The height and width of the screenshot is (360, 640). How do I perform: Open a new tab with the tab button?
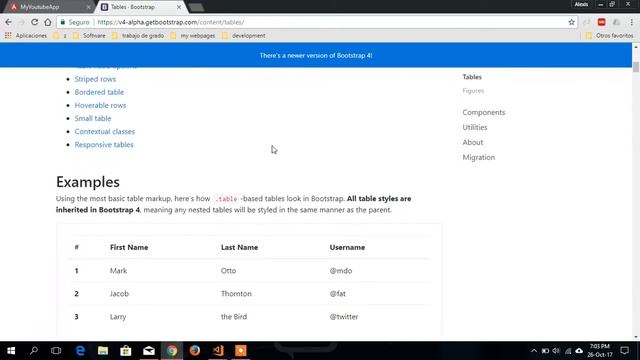[x=196, y=7]
